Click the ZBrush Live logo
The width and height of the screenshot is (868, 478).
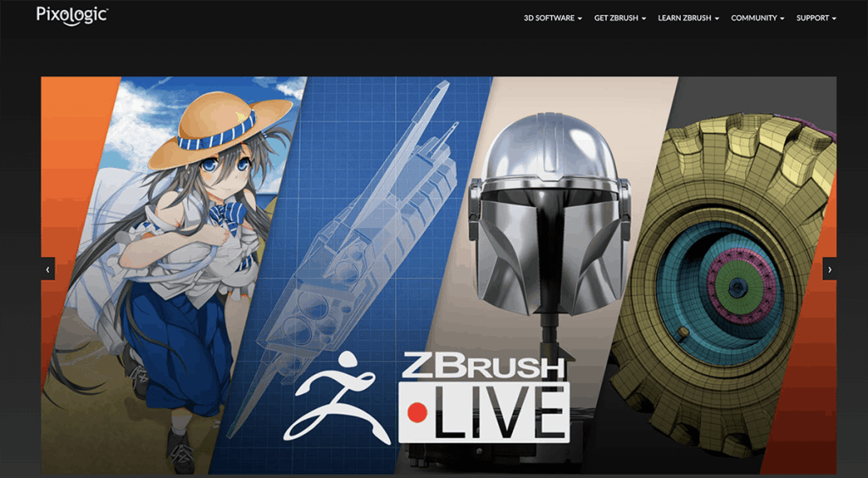coord(484,397)
